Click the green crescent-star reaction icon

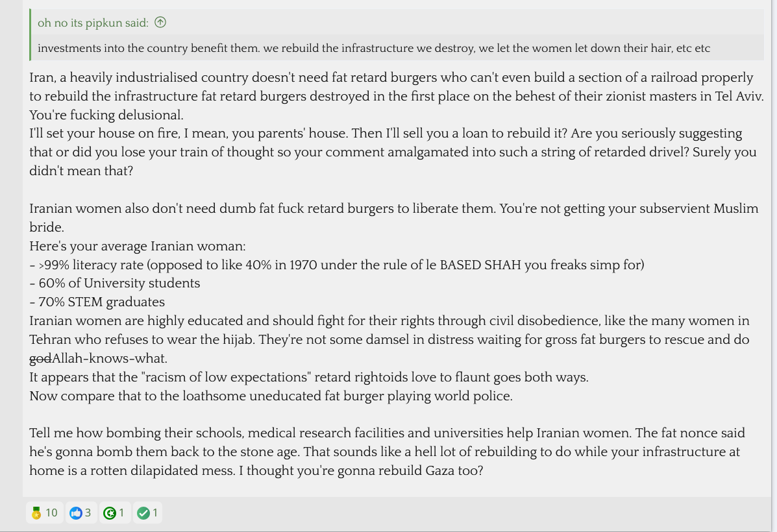(110, 513)
